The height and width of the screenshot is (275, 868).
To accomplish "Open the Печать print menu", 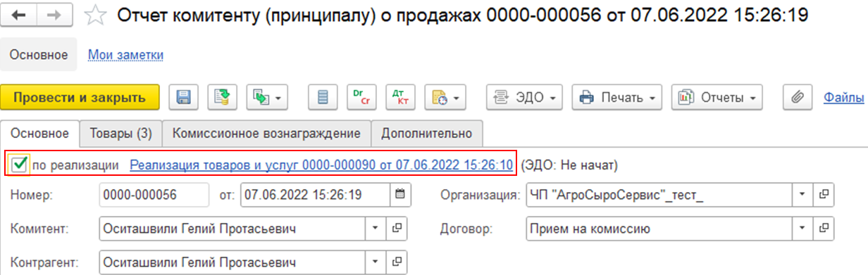I will coord(617,98).
